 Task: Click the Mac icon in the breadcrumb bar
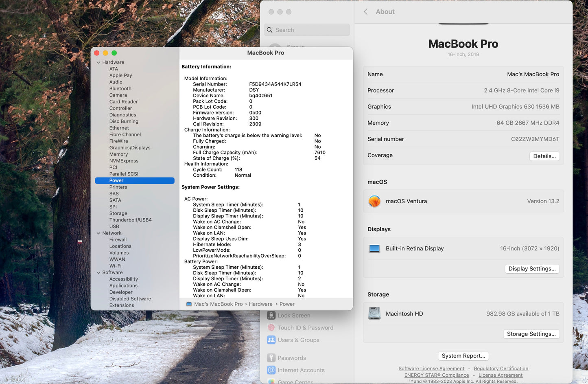[188, 304]
